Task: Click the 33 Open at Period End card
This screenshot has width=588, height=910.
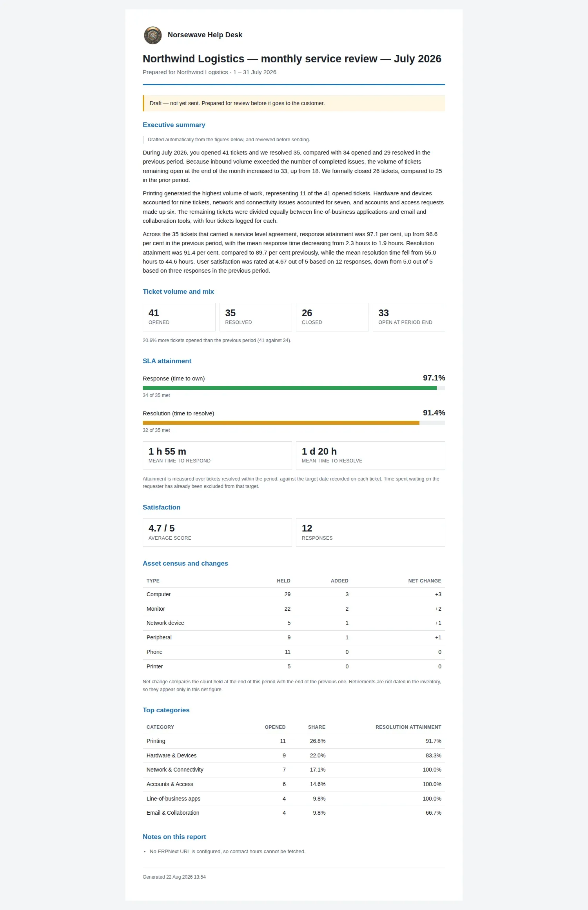Action: pyautogui.click(x=409, y=317)
